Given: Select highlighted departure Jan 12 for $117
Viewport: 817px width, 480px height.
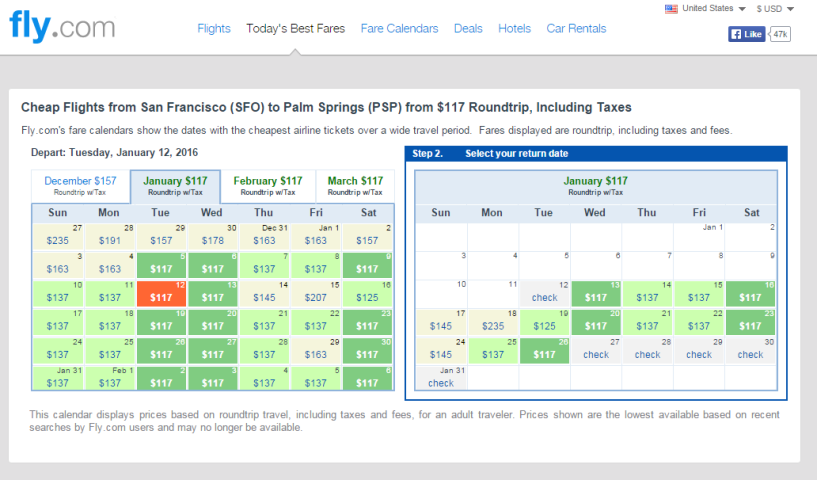Looking at the screenshot, I should tap(161, 293).
